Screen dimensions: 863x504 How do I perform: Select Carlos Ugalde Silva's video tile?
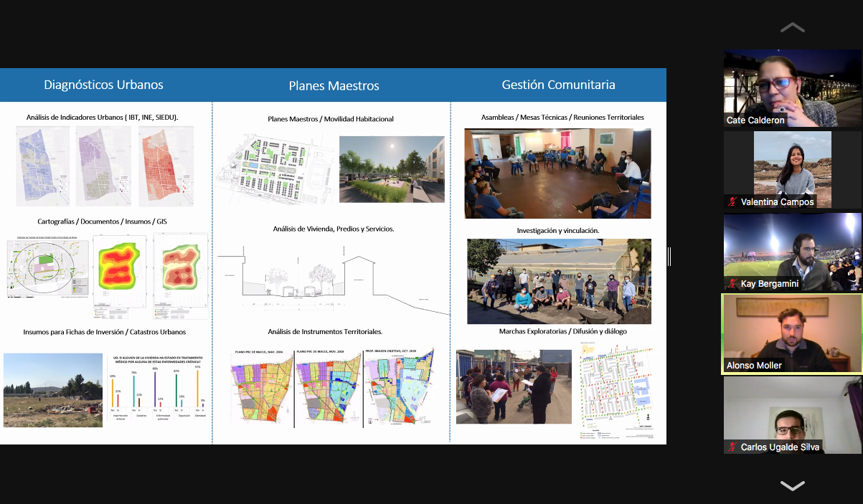point(792,414)
